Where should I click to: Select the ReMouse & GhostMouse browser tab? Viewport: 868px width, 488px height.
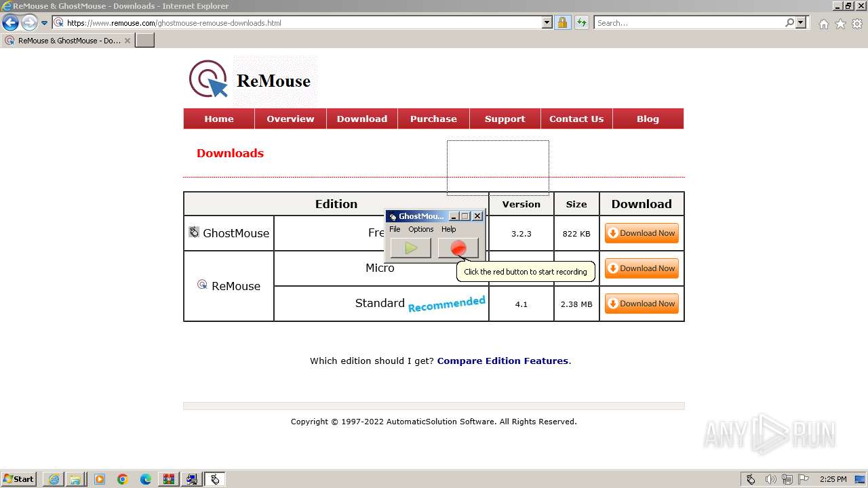[67, 41]
